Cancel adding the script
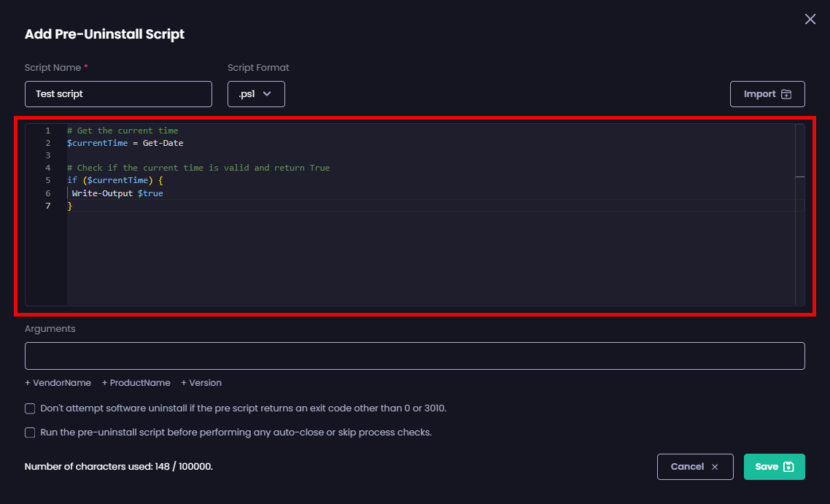The width and height of the screenshot is (830, 504). pyautogui.click(x=694, y=467)
